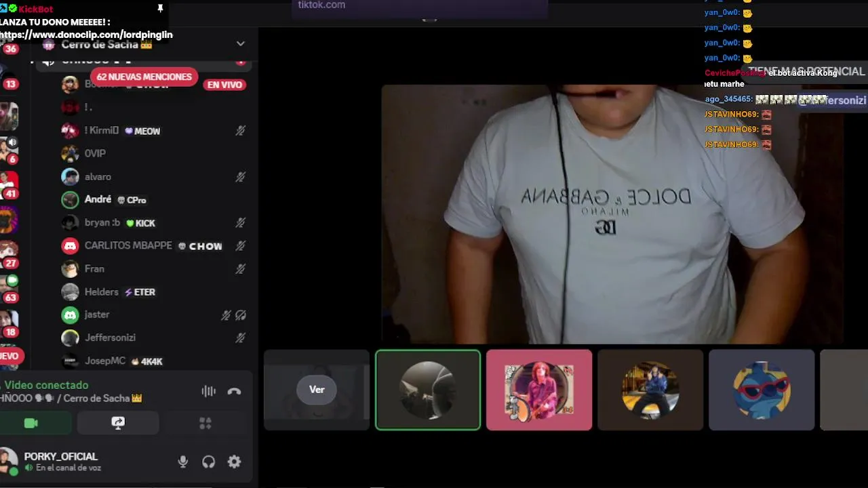Share your screen in the voice call
Viewport: 868px width, 488px height.
pos(118,423)
